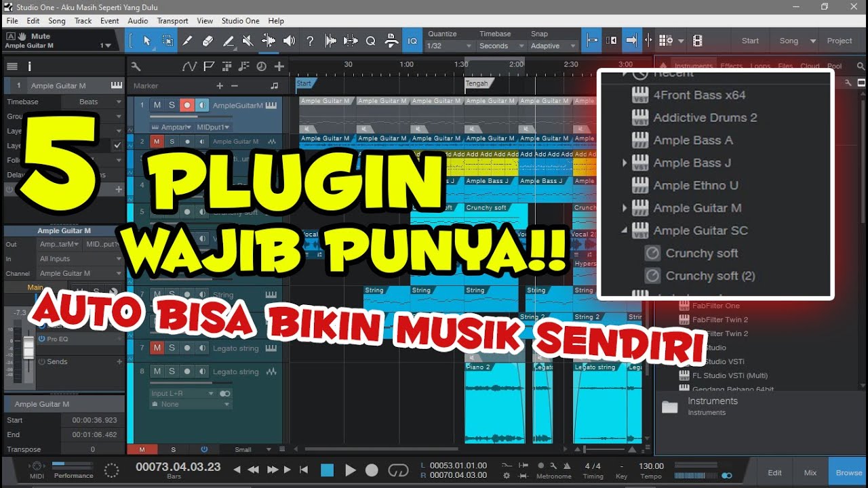Open the Mix console

click(x=810, y=472)
